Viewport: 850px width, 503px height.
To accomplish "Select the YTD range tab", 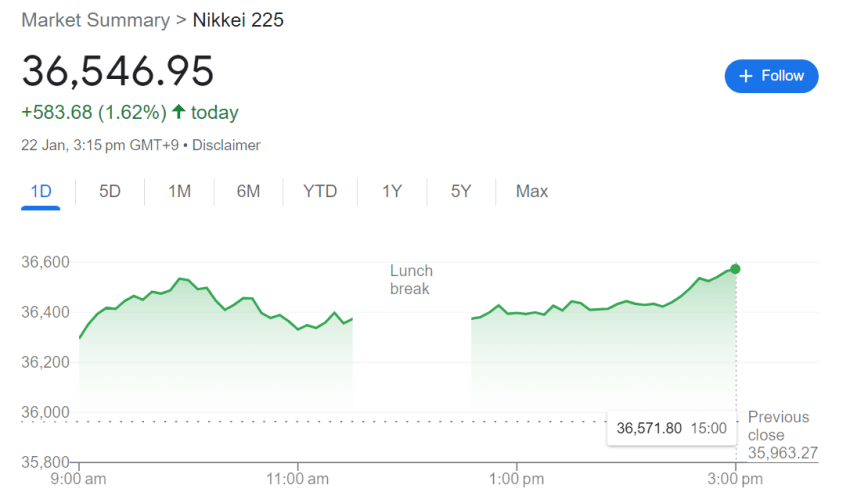I will click(320, 191).
